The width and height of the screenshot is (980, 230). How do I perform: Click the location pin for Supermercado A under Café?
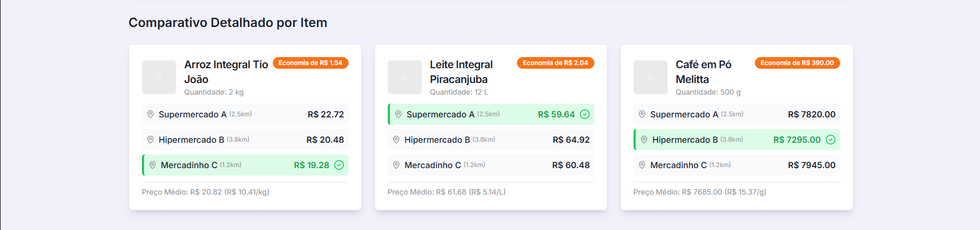[x=642, y=114]
